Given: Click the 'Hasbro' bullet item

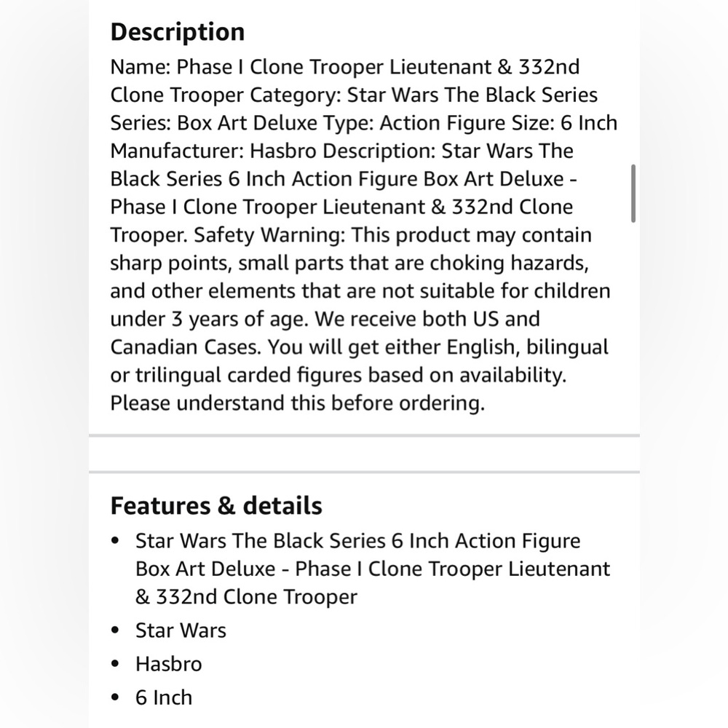Looking at the screenshot, I should point(169,664).
